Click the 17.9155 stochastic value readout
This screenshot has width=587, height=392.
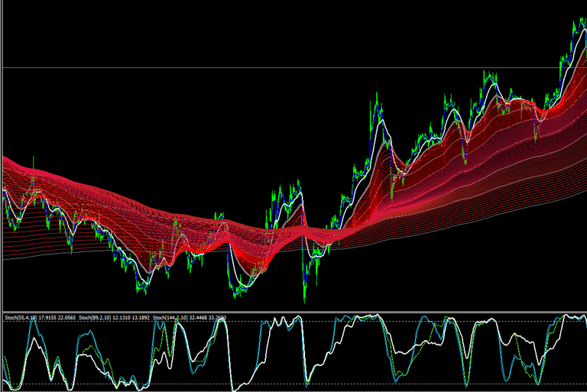click(x=47, y=317)
